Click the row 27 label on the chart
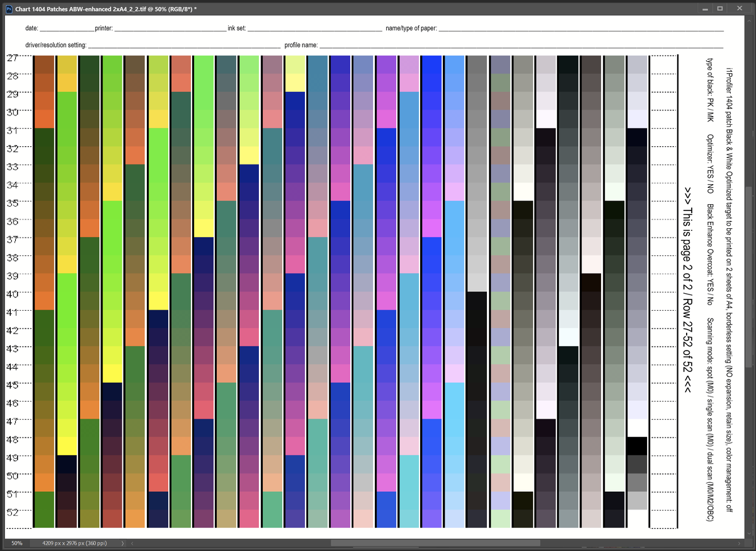Screen dimensions: 756x551 pyautogui.click(x=13, y=58)
